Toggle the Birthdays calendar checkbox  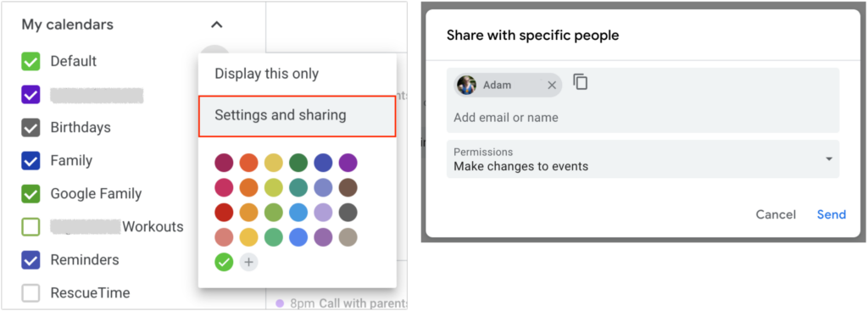[x=31, y=127]
